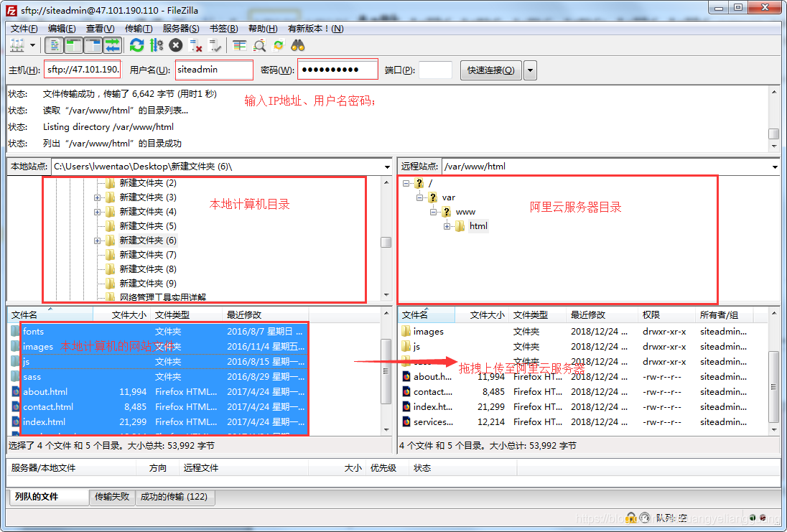Image resolution: width=787 pixels, height=532 pixels.
Task: Switch to the 列队的文件 tab
Action: [x=49, y=497]
